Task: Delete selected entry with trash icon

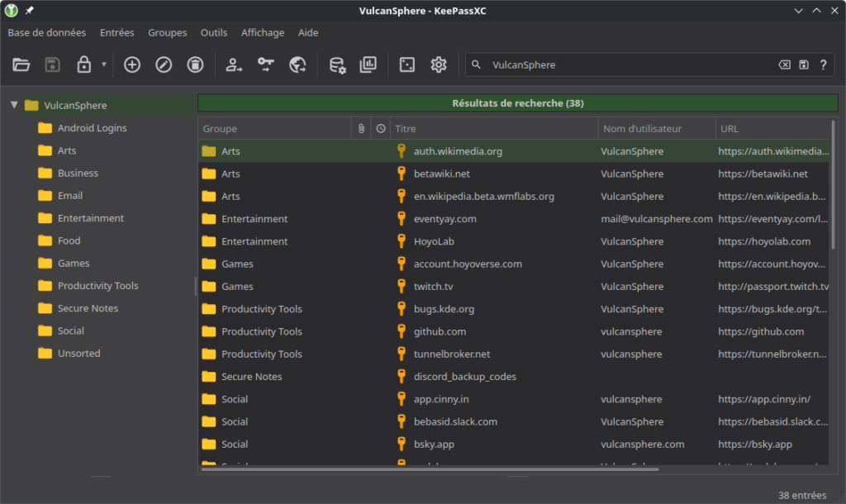Action: click(195, 64)
